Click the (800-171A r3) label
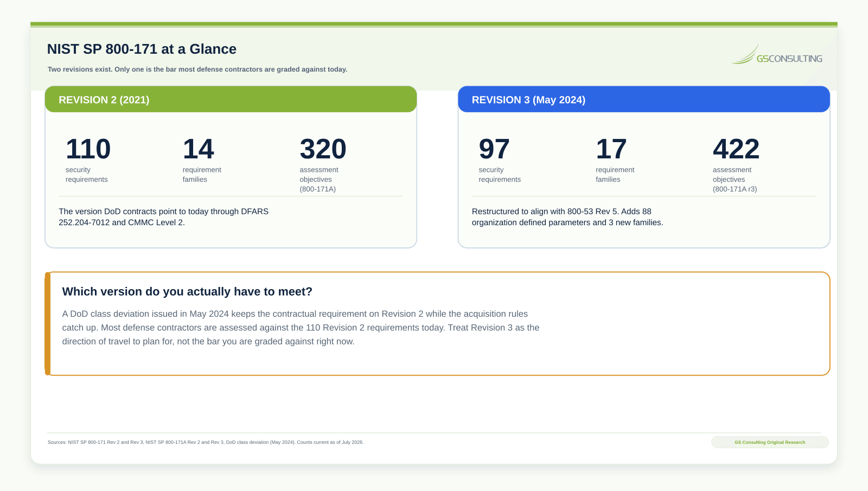This screenshot has height=491, width=868. coord(735,189)
